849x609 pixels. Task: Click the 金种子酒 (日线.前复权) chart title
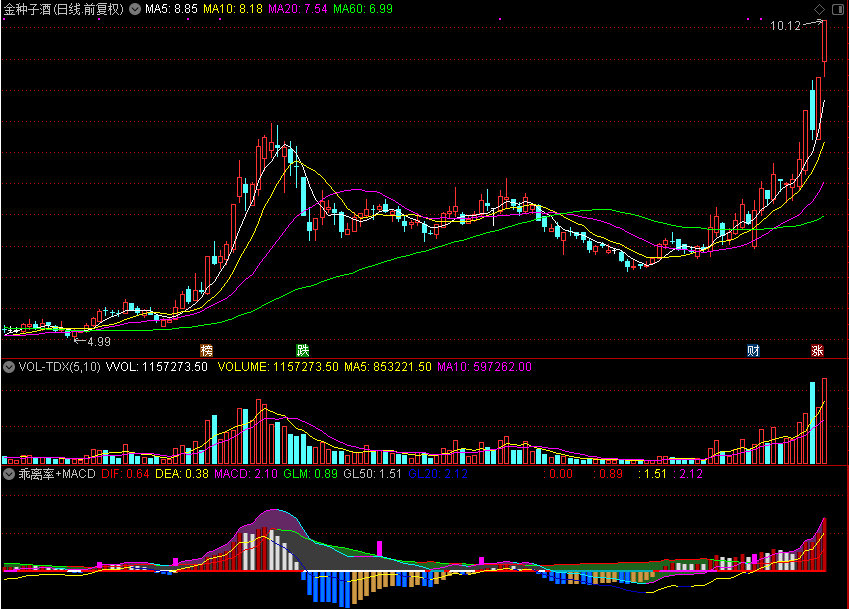[64, 9]
